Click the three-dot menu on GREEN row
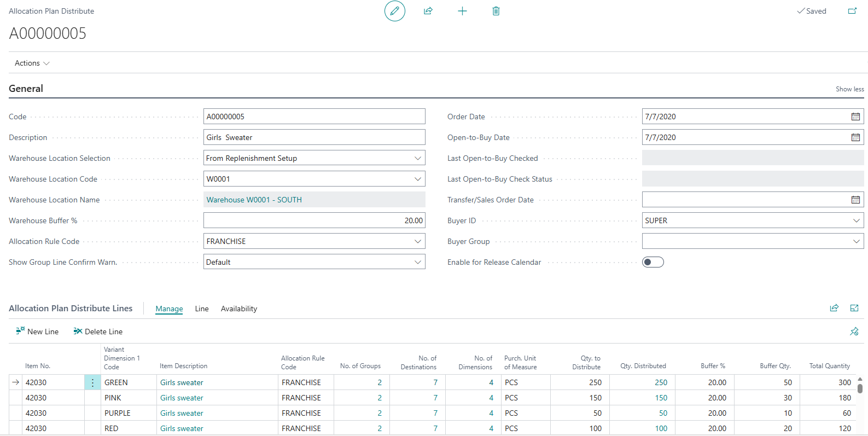 [92, 382]
